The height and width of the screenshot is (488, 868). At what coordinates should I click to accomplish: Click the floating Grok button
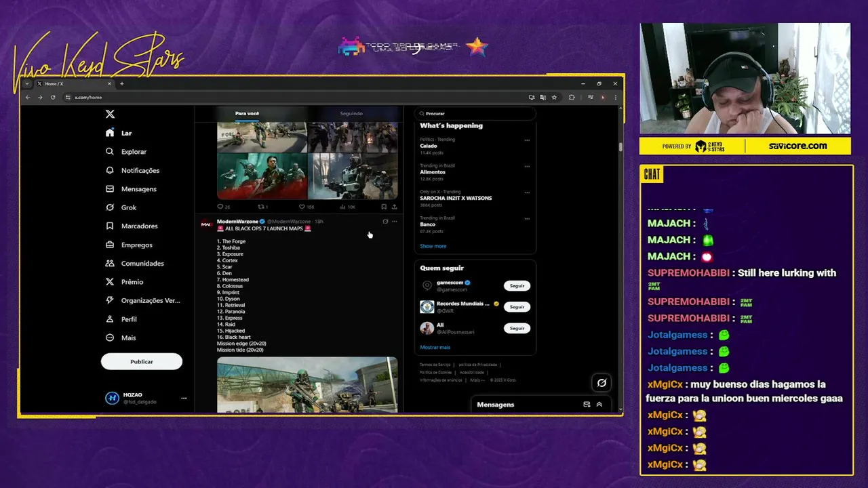[601, 383]
